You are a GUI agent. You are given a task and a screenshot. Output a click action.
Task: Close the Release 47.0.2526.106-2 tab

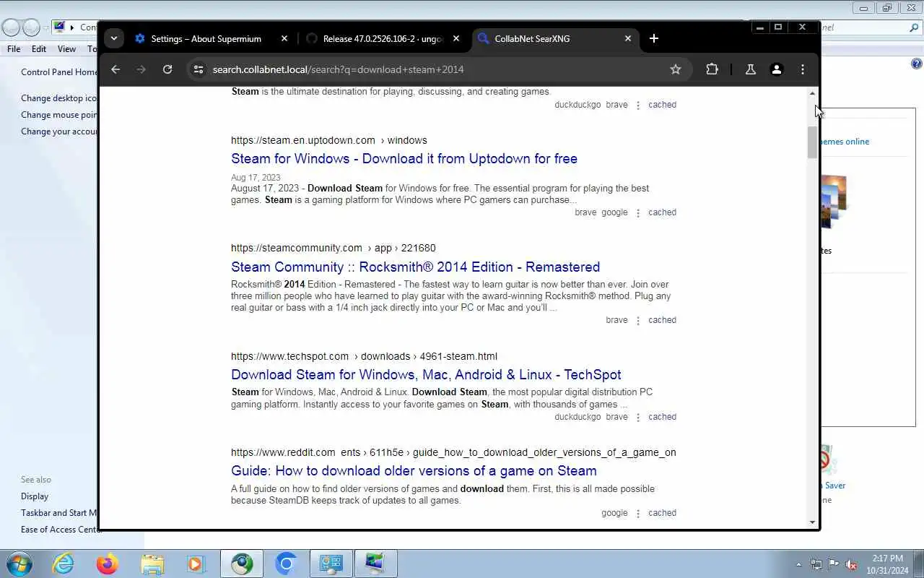(456, 38)
